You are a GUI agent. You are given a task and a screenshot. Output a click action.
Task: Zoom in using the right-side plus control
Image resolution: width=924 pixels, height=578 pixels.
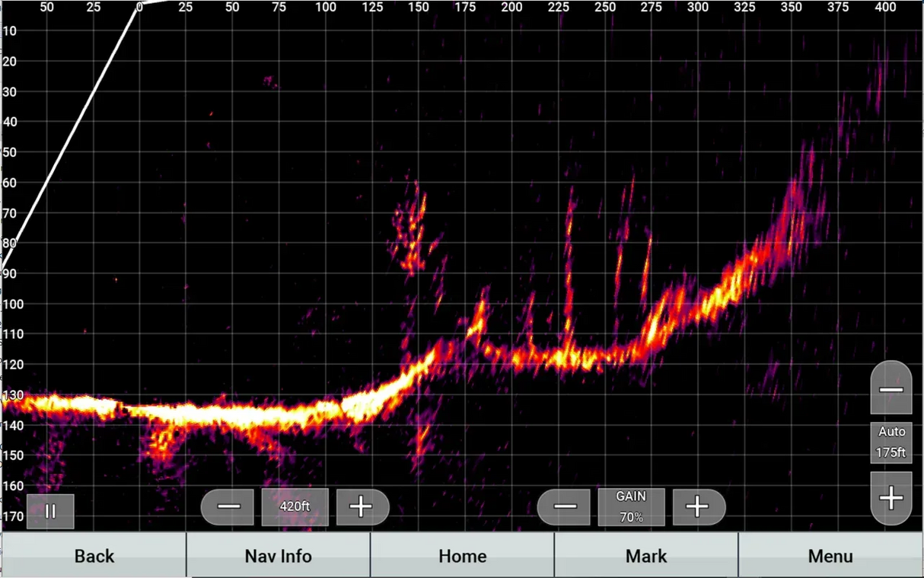point(891,498)
